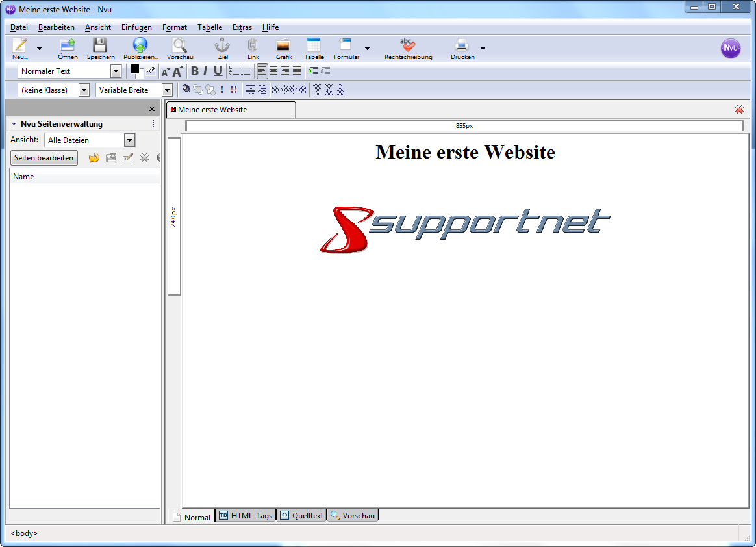The height and width of the screenshot is (547, 756).
Task: Toggle underline formatting
Action: (x=218, y=71)
